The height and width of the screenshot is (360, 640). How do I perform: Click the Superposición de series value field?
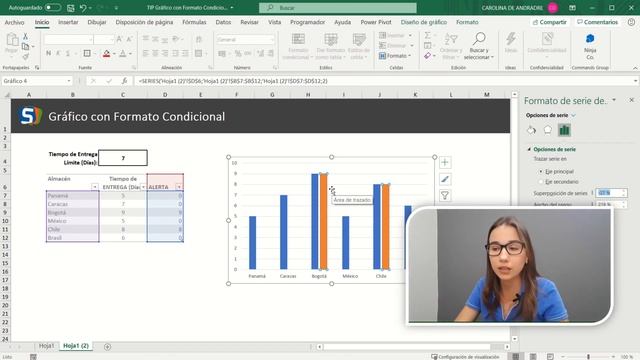click(x=609, y=193)
